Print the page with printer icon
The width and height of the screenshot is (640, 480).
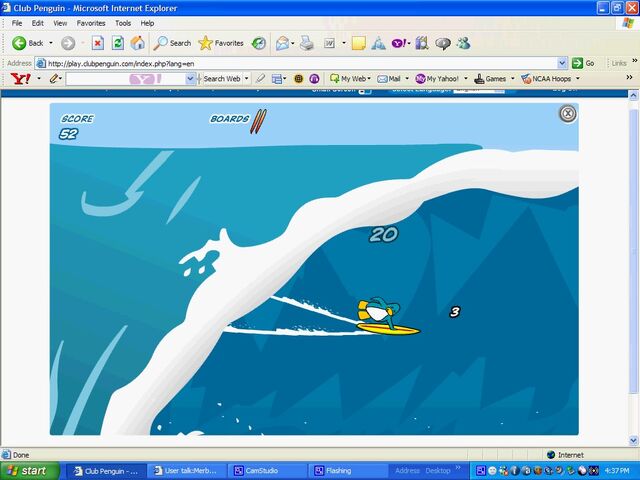point(307,43)
